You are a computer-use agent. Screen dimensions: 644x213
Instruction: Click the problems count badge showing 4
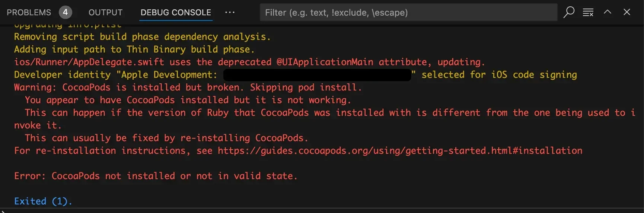pos(65,12)
